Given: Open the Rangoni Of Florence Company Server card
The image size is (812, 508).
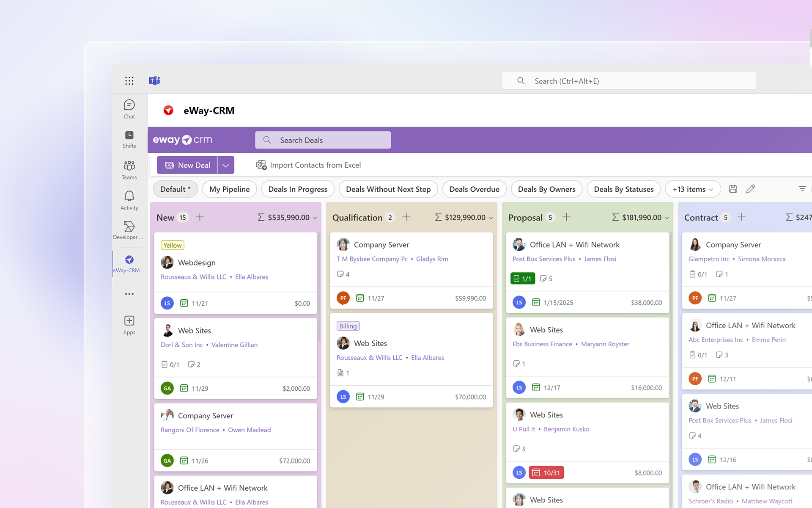Looking at the screenshot, I should tap(236, 437).
